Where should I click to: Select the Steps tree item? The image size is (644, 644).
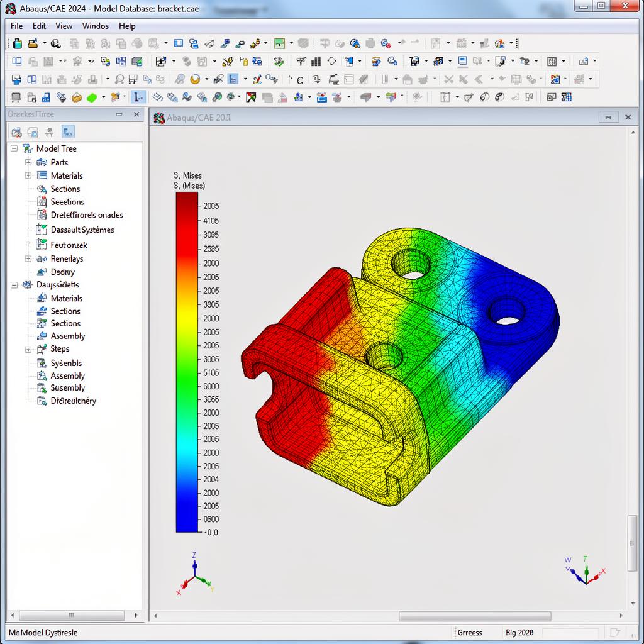tap(60, 348)
